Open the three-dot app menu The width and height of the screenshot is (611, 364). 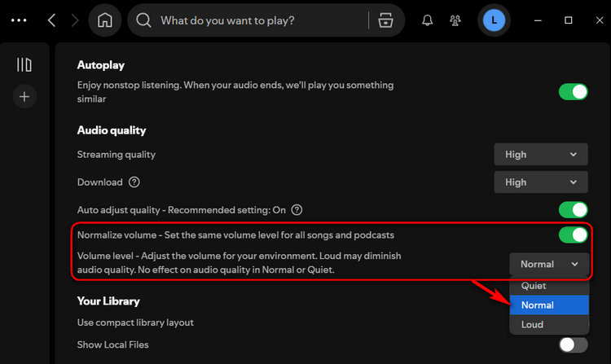(19, 20)
